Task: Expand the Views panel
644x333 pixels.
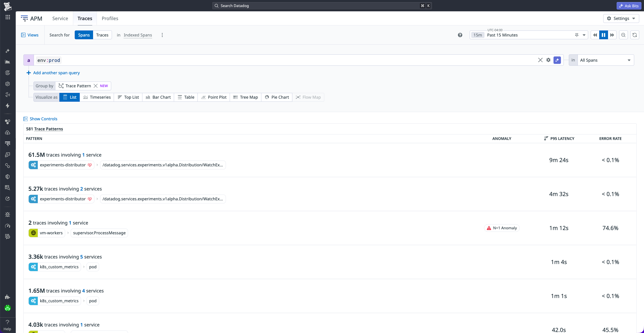Action: point(30,35)
